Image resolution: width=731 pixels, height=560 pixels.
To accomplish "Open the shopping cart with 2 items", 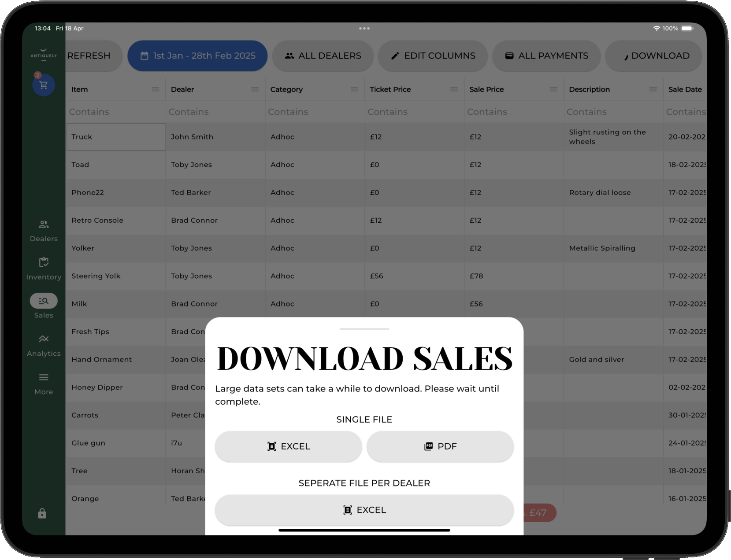I will point(43,85).
